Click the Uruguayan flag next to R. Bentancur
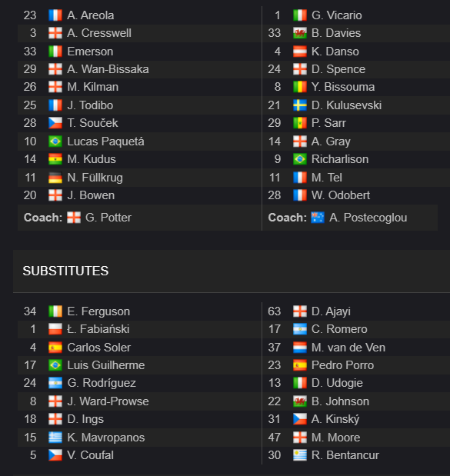This screenshot has width=450, height=476. (x=300, y=455)
